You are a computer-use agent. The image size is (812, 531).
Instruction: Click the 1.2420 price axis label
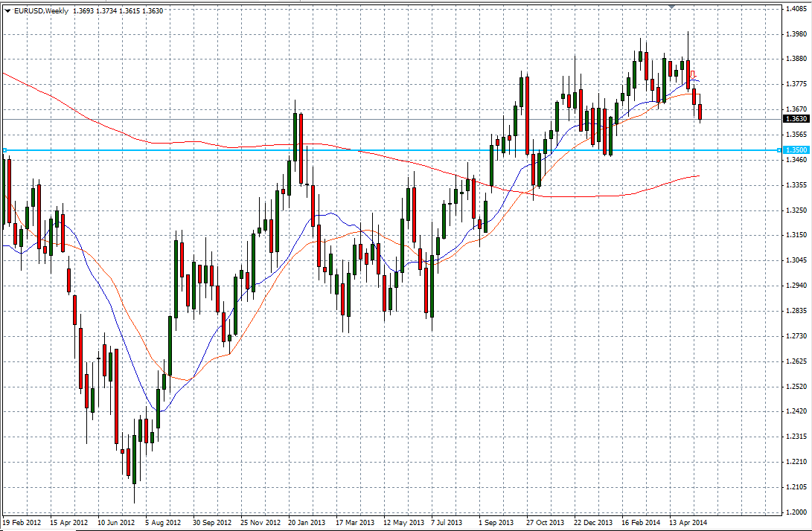[796, 411]
